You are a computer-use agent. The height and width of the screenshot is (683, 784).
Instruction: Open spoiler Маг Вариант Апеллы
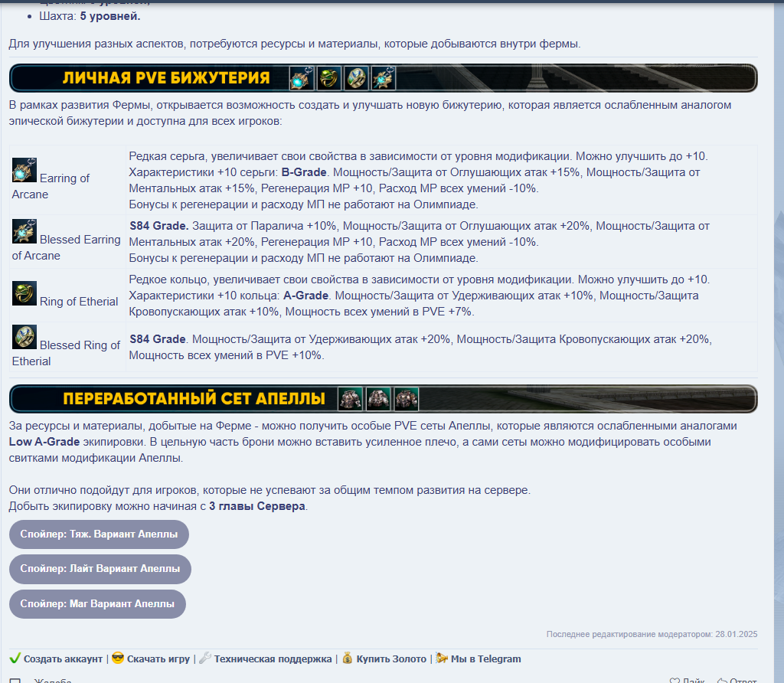[x=97, y=603]
